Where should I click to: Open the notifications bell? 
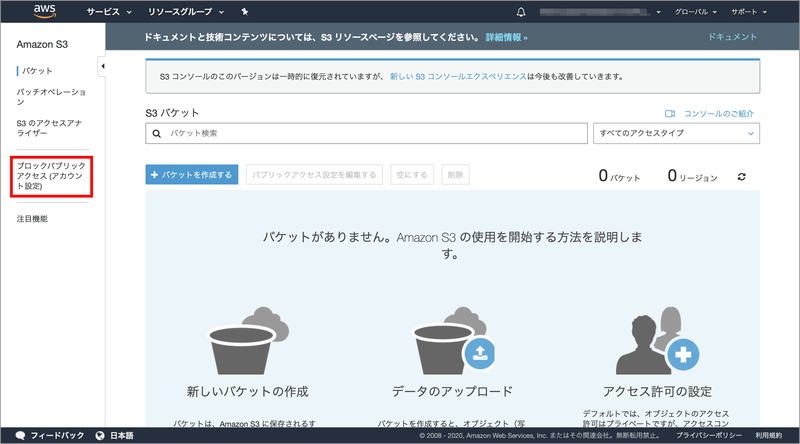click(x=521, y=12)
